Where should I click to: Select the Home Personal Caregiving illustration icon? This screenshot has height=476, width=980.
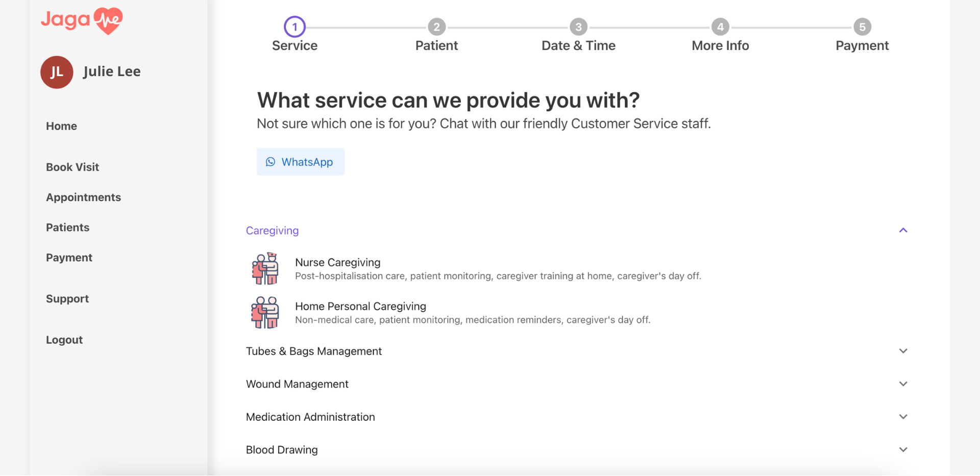point(265,313)
